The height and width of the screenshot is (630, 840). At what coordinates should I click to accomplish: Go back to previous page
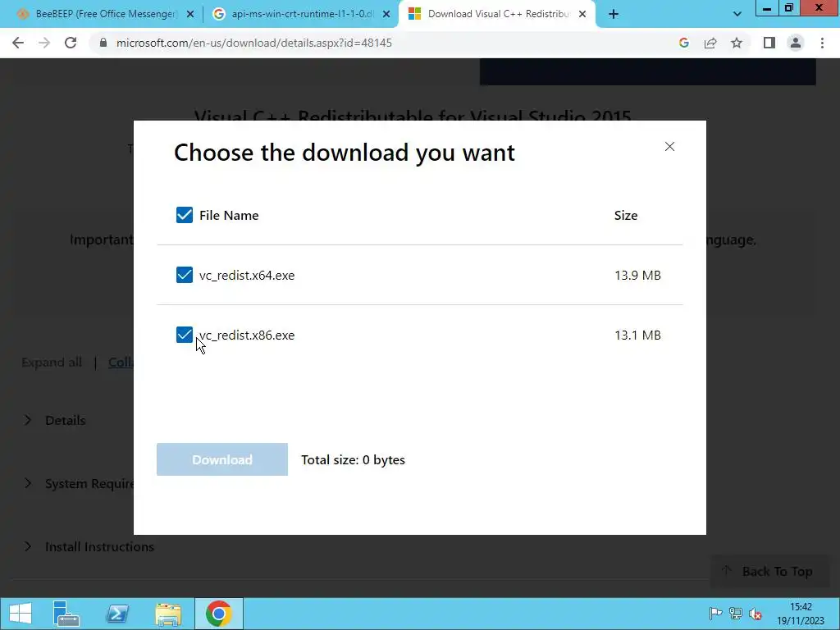18,43
